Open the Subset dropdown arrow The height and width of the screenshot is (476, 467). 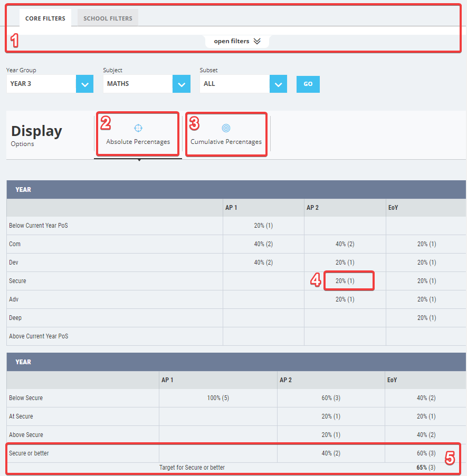coord(278,84)
